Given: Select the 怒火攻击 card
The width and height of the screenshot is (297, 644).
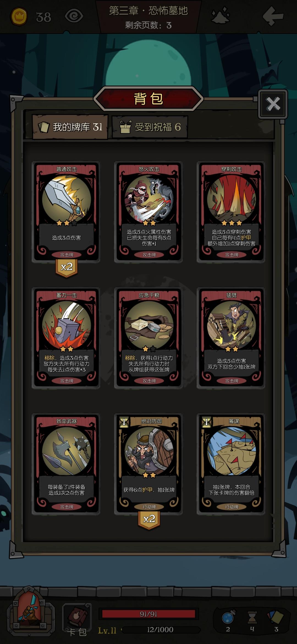Looking at the screenshot, I should 149,211.
